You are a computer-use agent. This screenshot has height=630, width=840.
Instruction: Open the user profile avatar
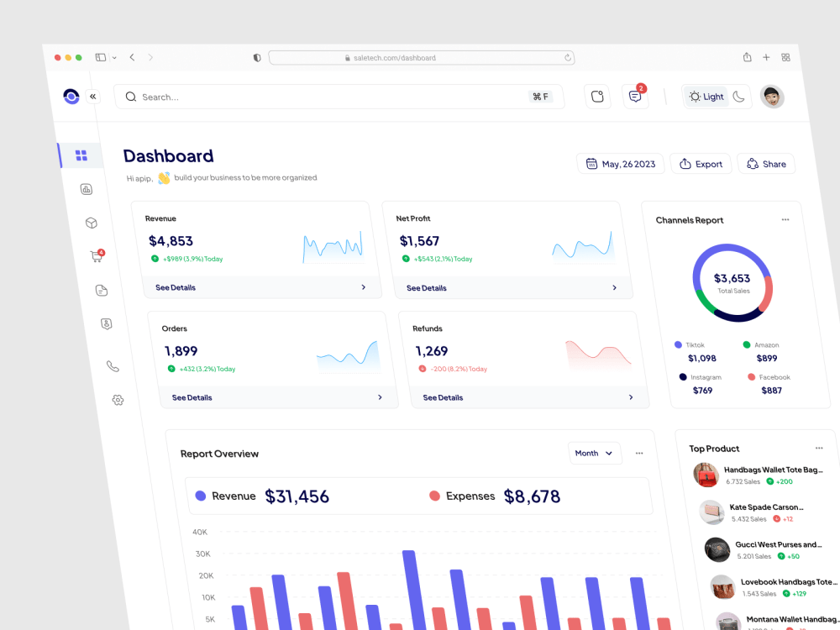[x=772, y=97]
